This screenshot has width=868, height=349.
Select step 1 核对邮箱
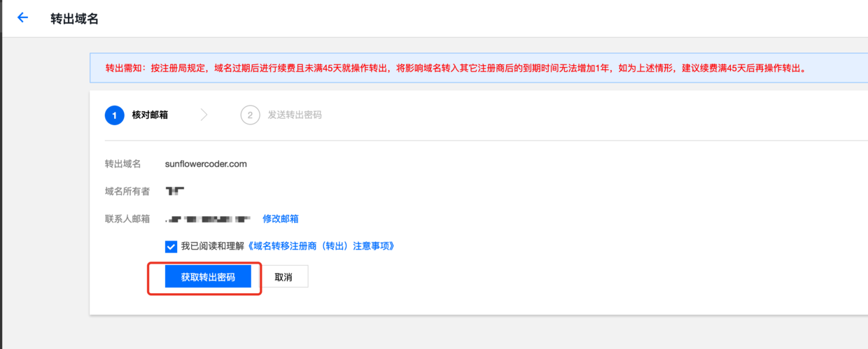tap(137, 115)
